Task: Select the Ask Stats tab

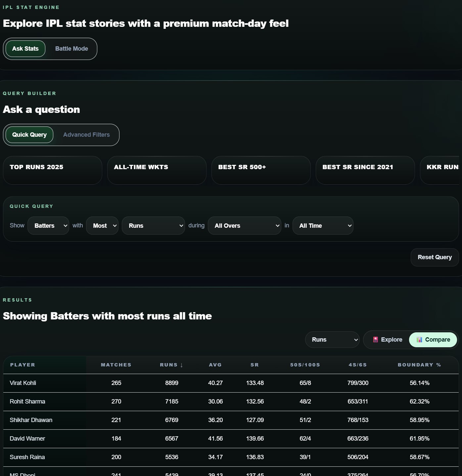Action: coord(25,49)
